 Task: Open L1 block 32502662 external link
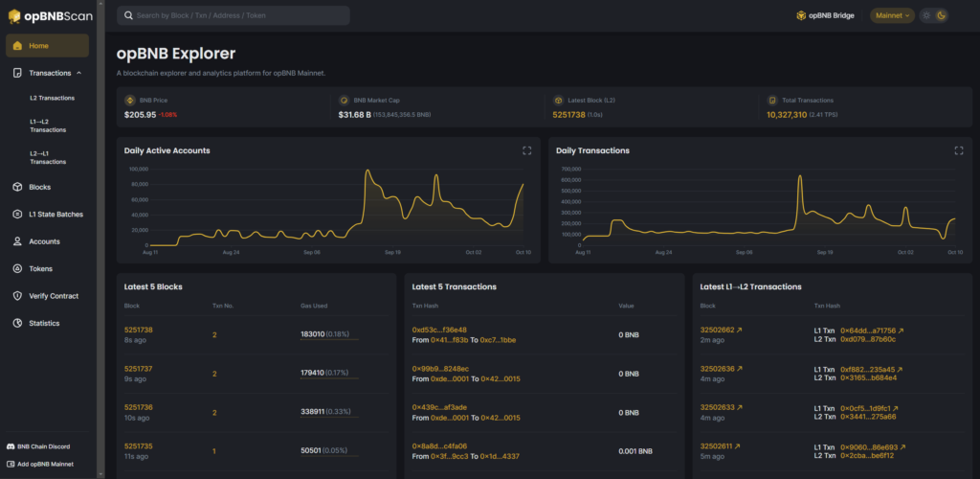[722, 331]
